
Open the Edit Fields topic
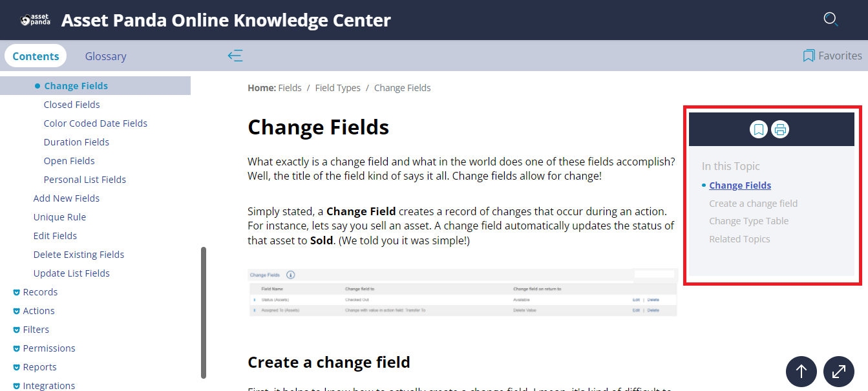[55, 236]
